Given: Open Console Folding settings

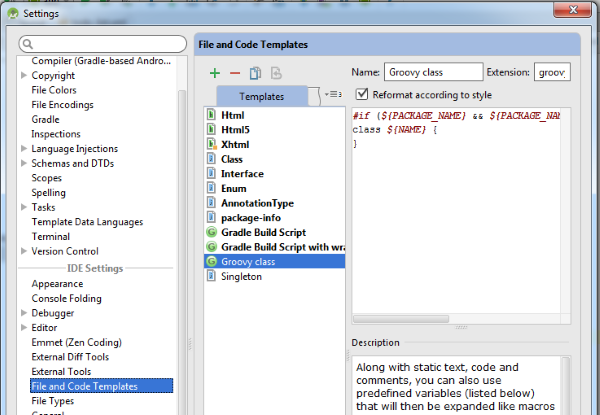Looking at the screenshot, I should [x=66, y=298].
